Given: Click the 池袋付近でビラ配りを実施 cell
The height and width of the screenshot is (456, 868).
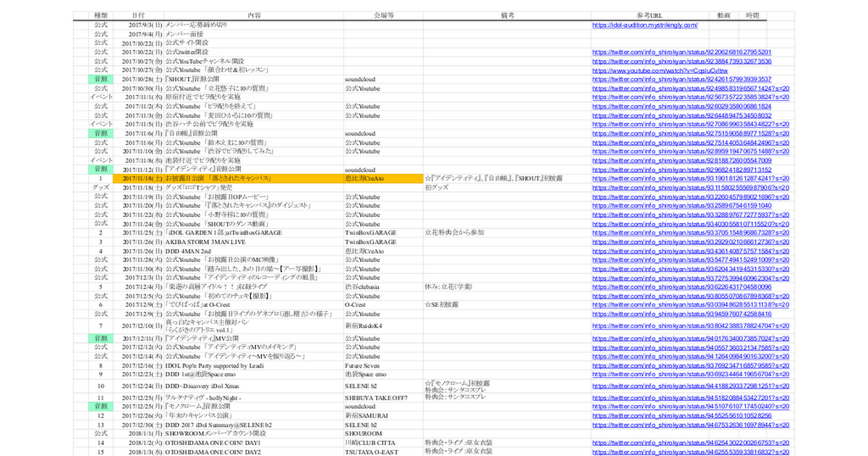Looking at the screenshot, I should click(x=254, y=160).
